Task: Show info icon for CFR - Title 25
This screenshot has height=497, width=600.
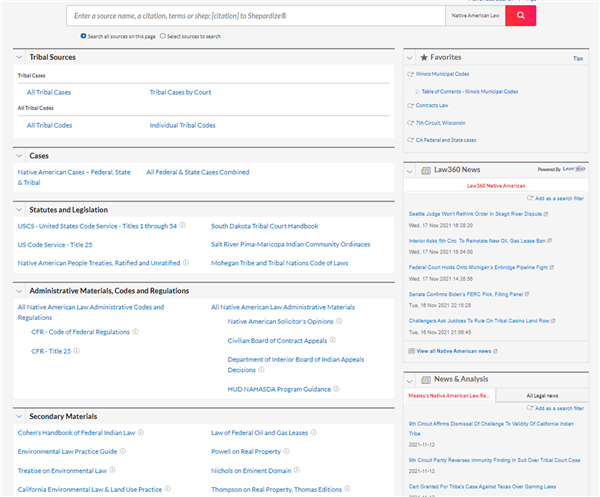Action: (x=77, y=350)
